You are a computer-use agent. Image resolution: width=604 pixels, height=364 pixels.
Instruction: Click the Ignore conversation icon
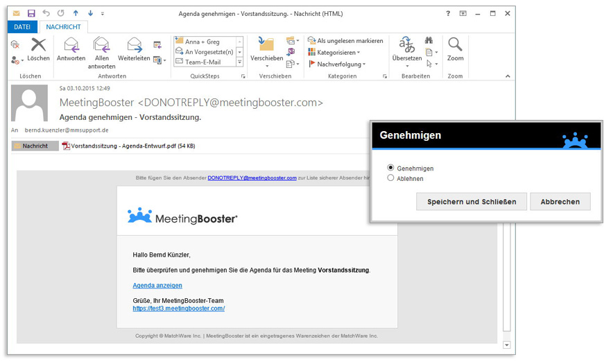tap(15, 44)
